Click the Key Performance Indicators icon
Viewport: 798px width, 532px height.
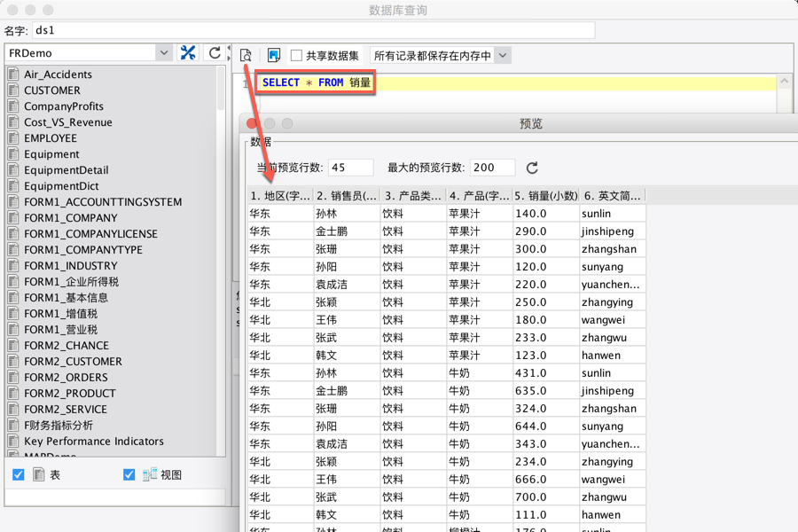click(x=13, y=441)
